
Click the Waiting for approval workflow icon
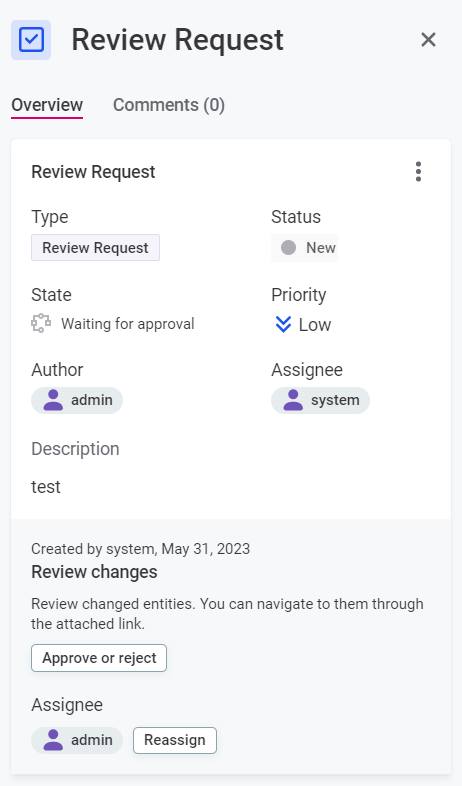[x=41, y=323]
